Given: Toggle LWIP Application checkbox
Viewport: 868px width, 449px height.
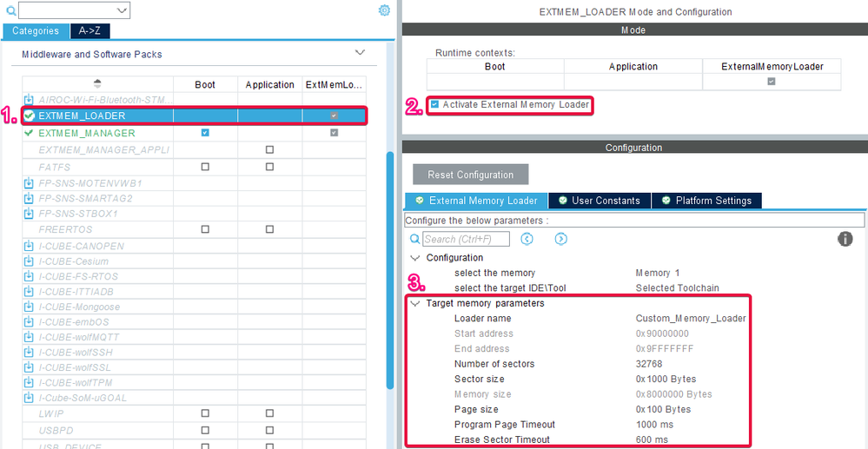Looking at the screenshot, I should click(x=269, y=413).
